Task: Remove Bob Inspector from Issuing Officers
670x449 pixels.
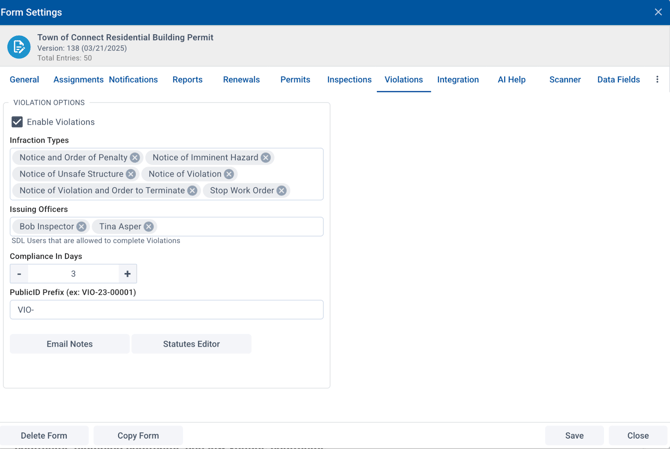Action: [82, 227]
